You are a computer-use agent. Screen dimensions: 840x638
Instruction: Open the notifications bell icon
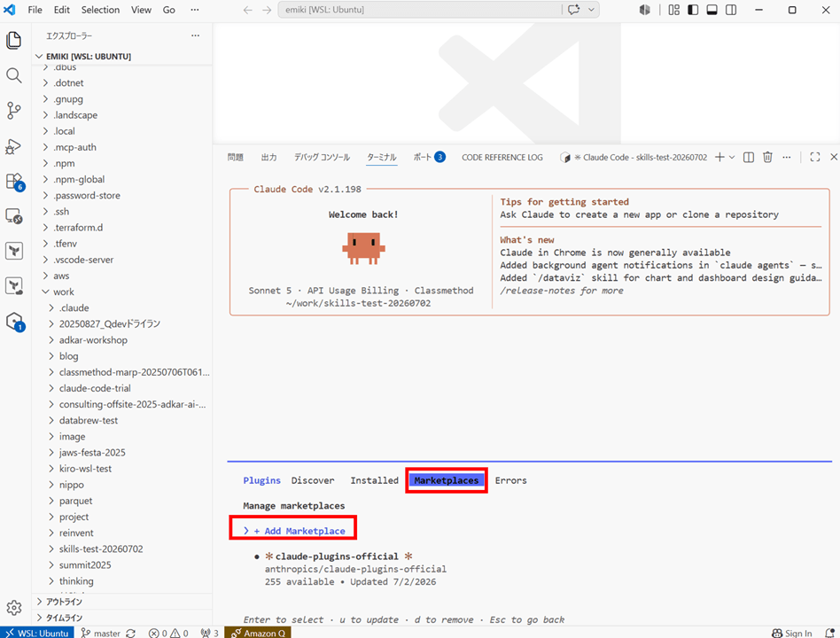point(829,633)
